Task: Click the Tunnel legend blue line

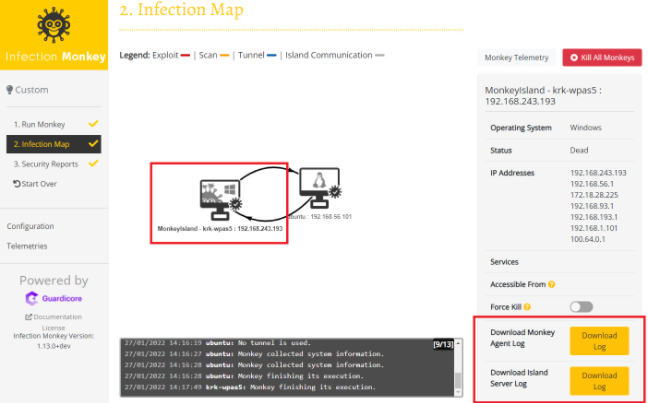Action: pyautogui.click(x=272, y=55)
